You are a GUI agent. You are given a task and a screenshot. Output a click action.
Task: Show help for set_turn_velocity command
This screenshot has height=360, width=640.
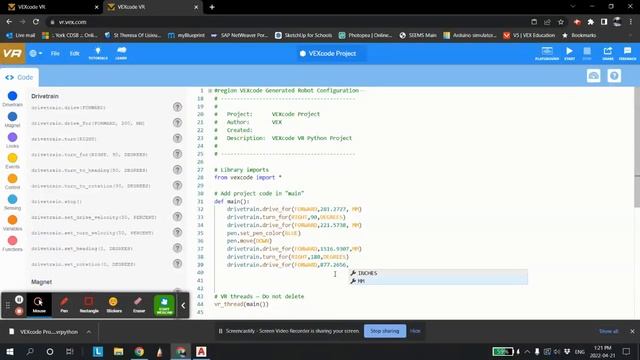tap(177, 232)
